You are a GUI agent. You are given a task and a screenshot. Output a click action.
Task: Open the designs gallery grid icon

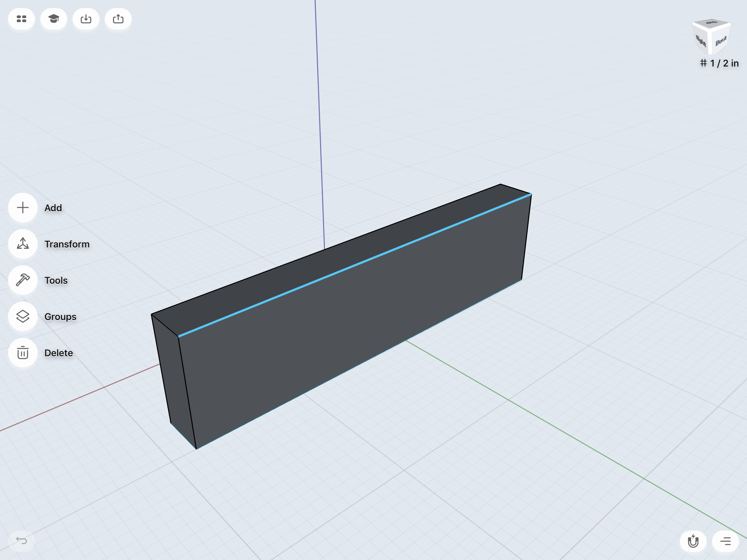21,19
